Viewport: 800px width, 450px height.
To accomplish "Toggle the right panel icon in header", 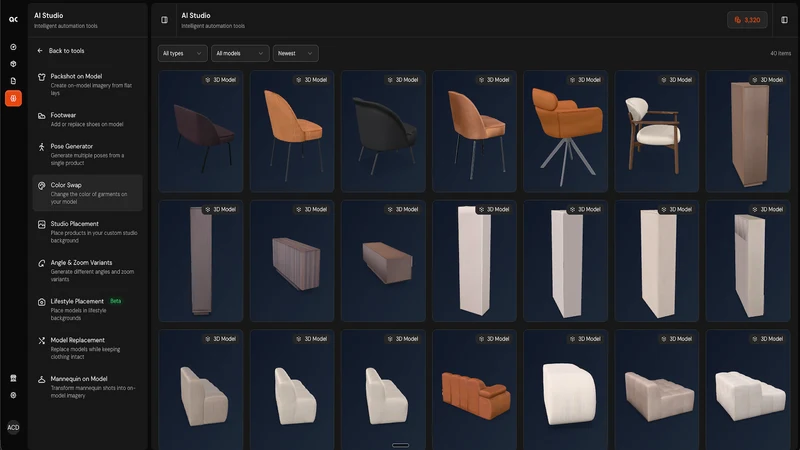I will tap(784, 20).
